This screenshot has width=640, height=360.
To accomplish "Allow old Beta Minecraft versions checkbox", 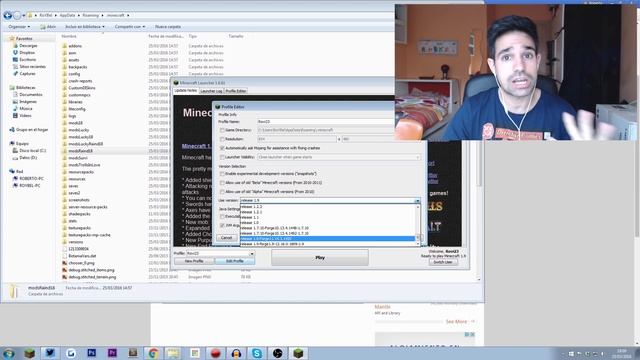I will (x=222, y=183).
